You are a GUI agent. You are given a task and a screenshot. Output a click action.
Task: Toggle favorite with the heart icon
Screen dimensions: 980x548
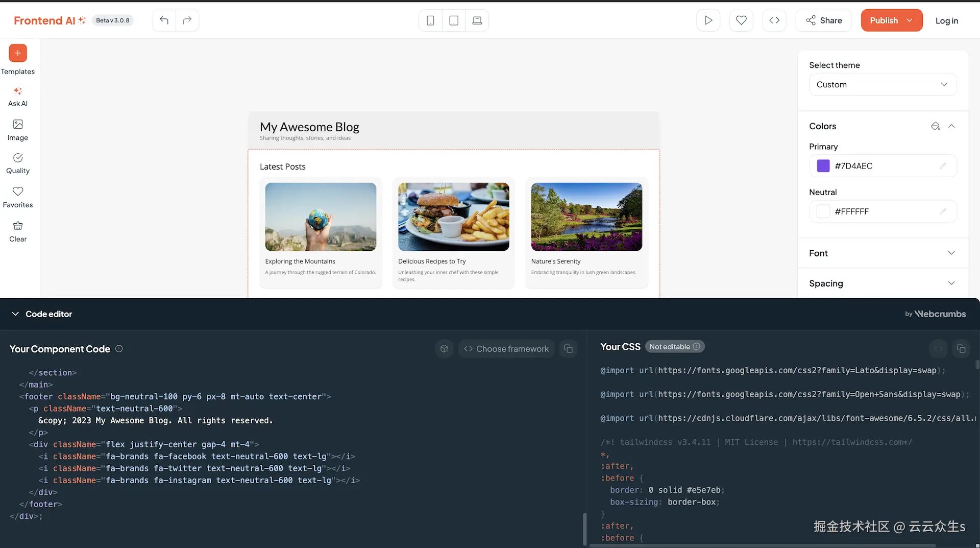point(741,20)
